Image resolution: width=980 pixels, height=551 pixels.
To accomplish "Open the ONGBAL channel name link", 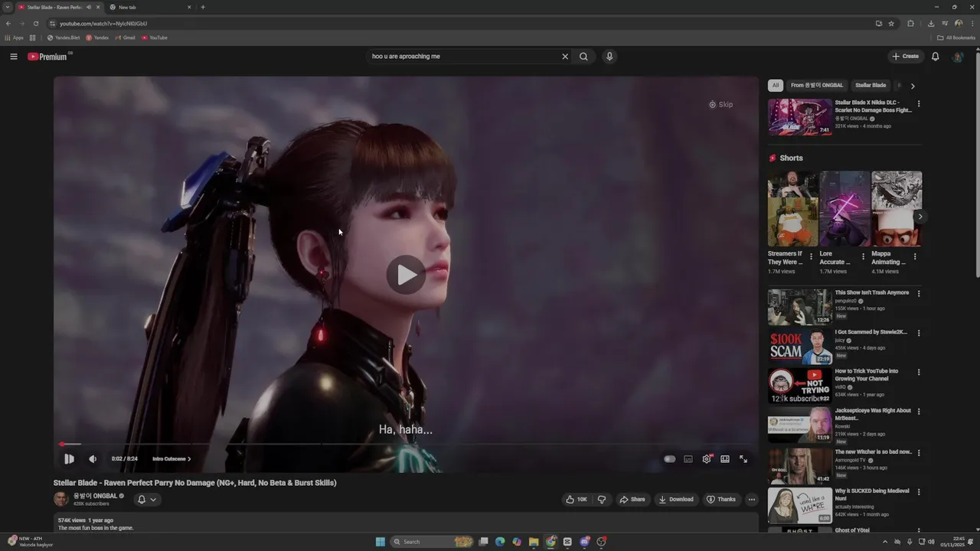I will [x=95, y=496].
